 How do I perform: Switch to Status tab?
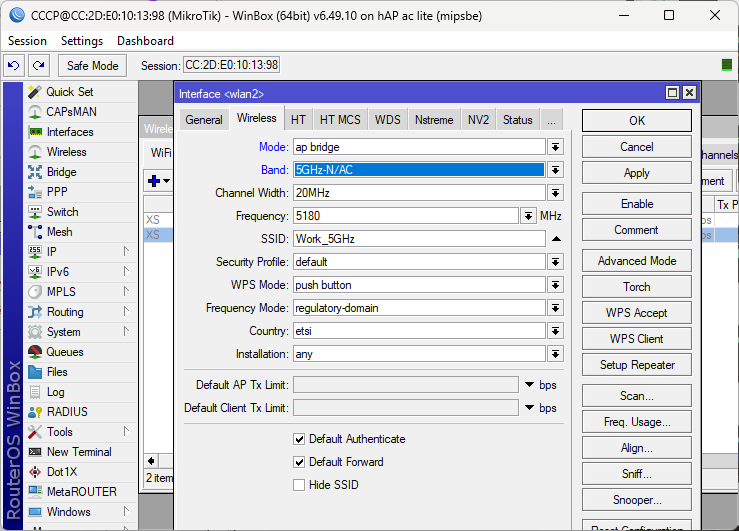(x=517, y=120)
